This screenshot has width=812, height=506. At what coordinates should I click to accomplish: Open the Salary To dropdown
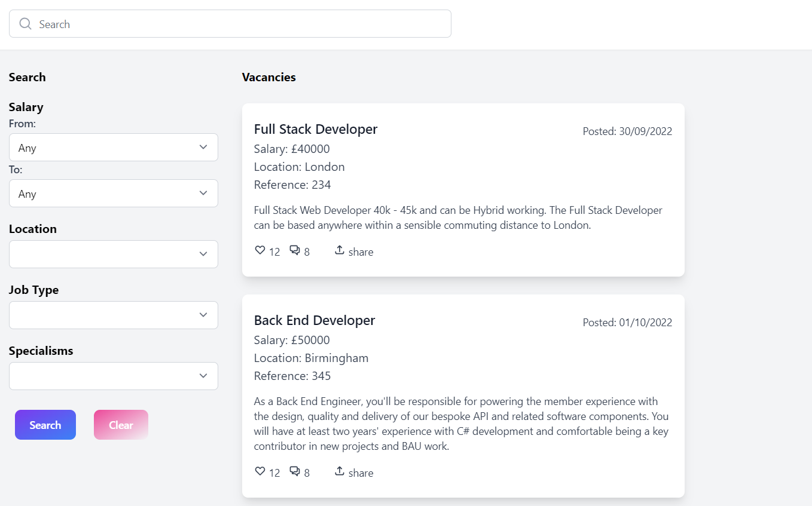[x=114, y=194]
